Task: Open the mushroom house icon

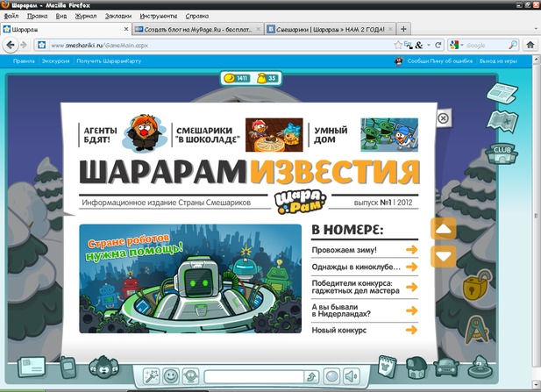Action: 416,367
